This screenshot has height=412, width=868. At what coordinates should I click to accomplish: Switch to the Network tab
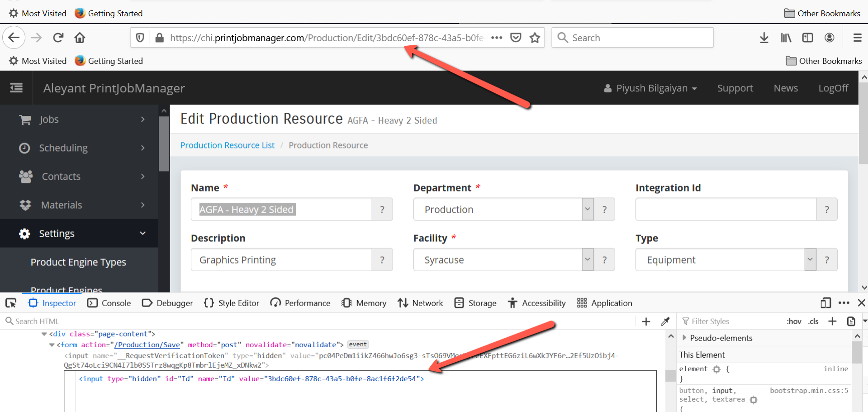point(420,303)
